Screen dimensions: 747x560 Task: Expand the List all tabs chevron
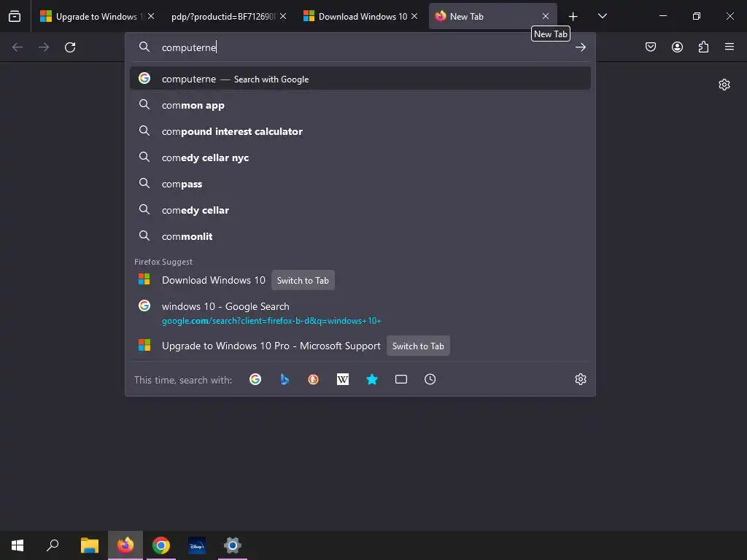[x=602, y=16]
